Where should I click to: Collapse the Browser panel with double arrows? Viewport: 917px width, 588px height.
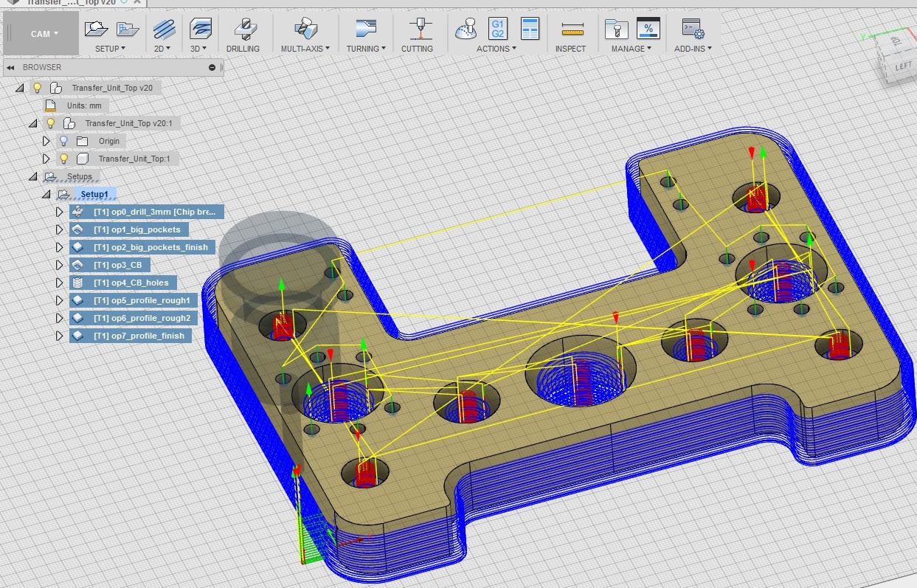tap(10, 67)
